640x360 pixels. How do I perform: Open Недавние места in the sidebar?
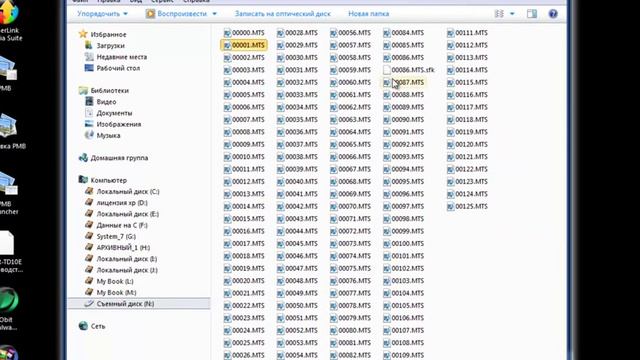point(122,57)
